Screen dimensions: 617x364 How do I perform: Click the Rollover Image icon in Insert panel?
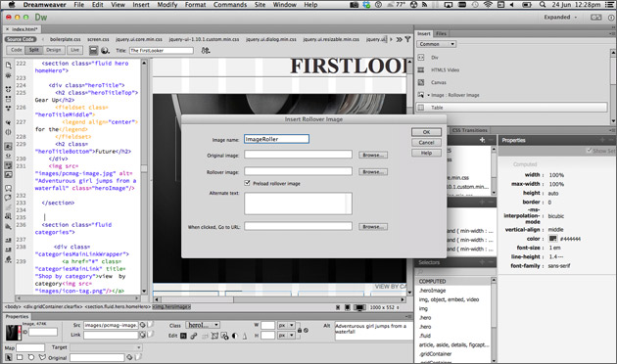[x=421, y=95]
